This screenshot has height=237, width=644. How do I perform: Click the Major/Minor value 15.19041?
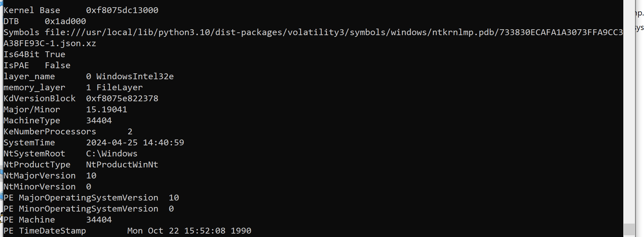point(107,110)
